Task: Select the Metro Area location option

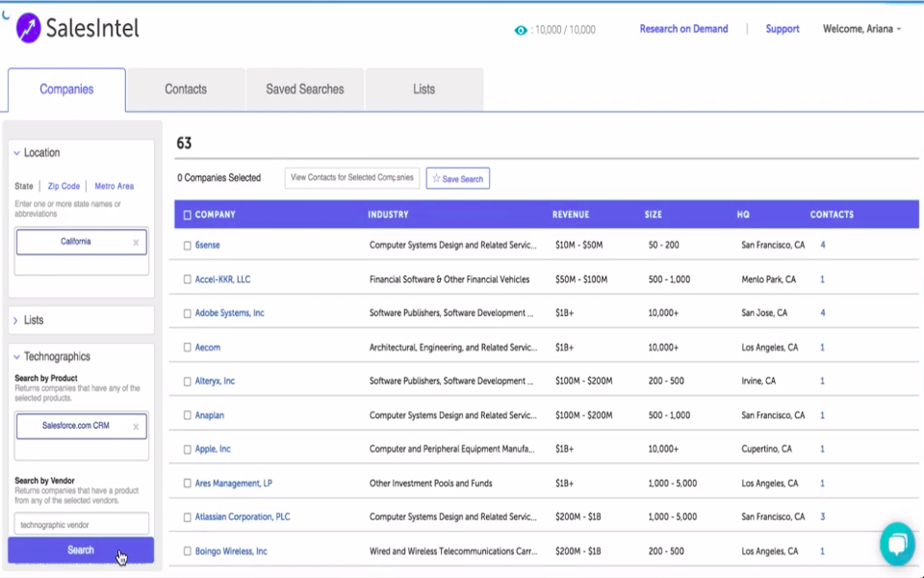Action: pyautogui.click(x=115, y=186)
